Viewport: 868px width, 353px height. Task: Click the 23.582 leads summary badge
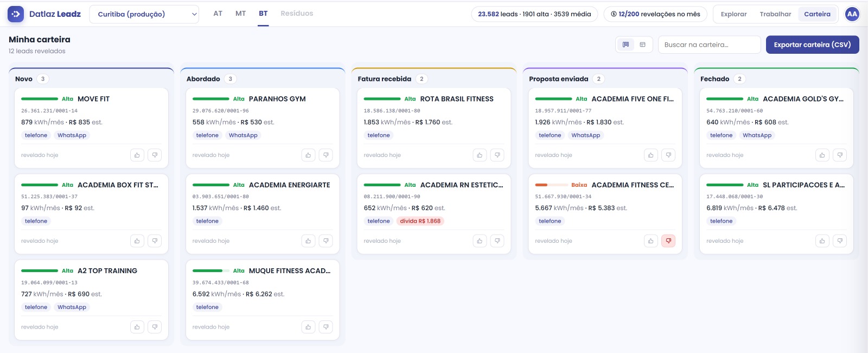point(534,14)
